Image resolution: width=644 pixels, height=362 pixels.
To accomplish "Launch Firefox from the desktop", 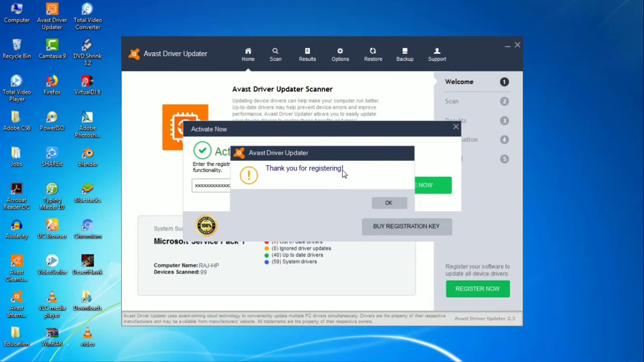I will point(52,85).
